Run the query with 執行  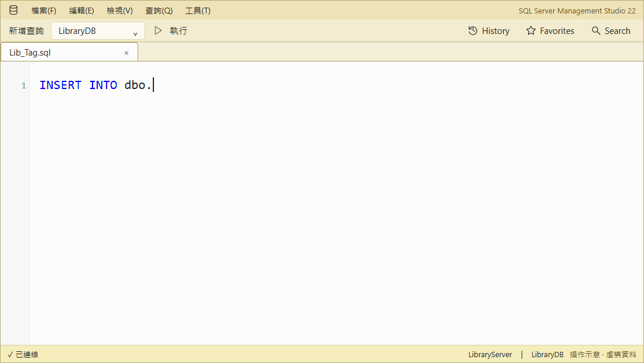[178, 31]
